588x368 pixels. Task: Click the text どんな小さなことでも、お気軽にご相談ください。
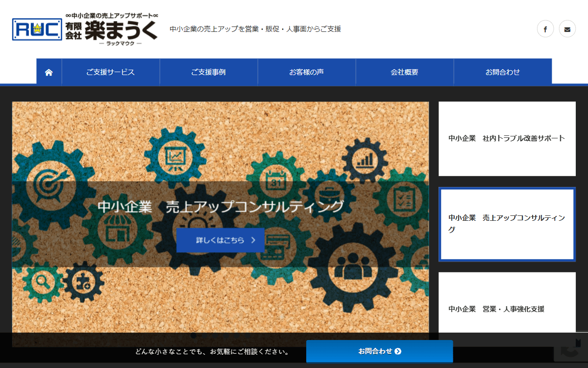pos(213,352)
